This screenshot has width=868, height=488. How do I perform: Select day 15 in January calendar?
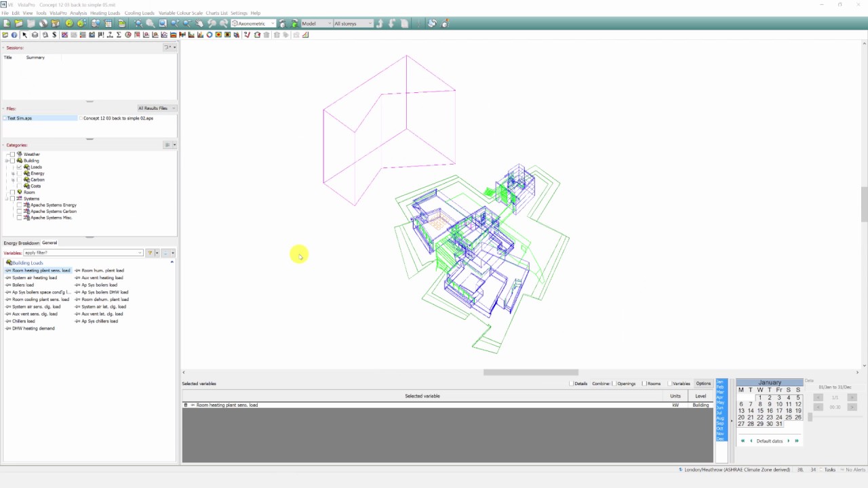click(760, 411)
